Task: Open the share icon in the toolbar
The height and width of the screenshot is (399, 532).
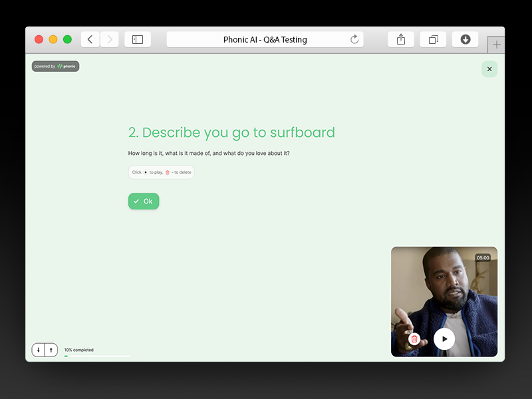Action: (401, 39)
